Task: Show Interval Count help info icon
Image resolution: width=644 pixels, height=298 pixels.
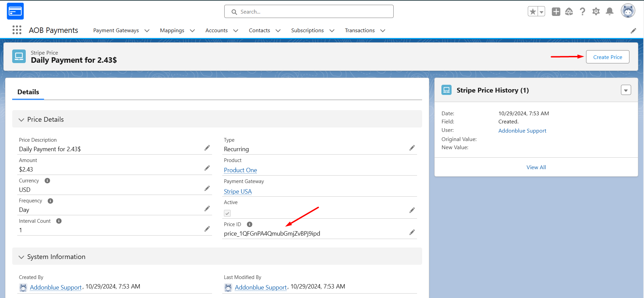Action: tap(59, 221)
